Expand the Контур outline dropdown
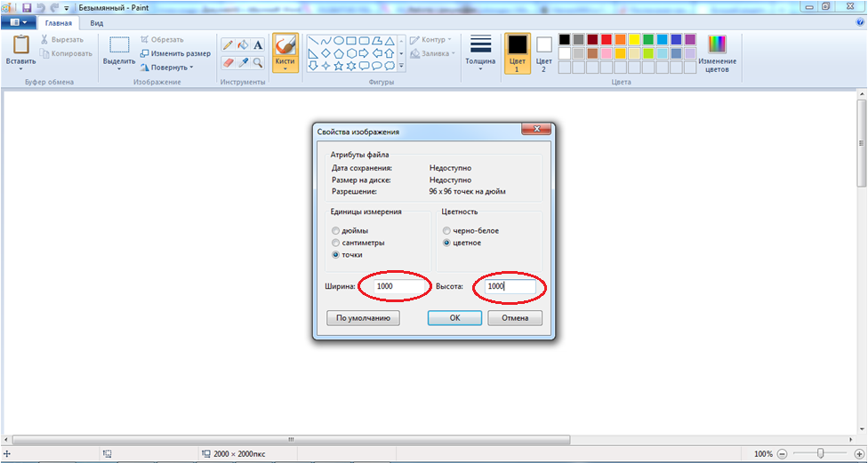The height and width of the screenshot is (463, 868). coord(449,39)
